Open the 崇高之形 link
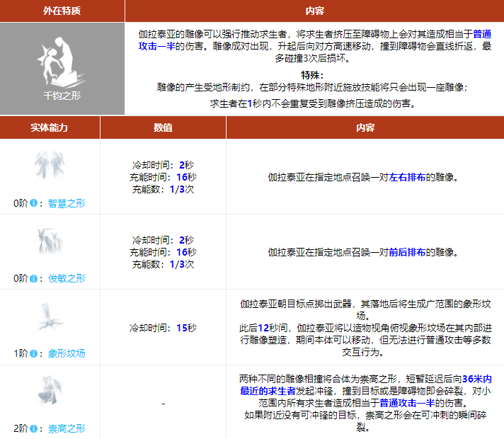This screenshot has width=504, height=439. [67, 428]
